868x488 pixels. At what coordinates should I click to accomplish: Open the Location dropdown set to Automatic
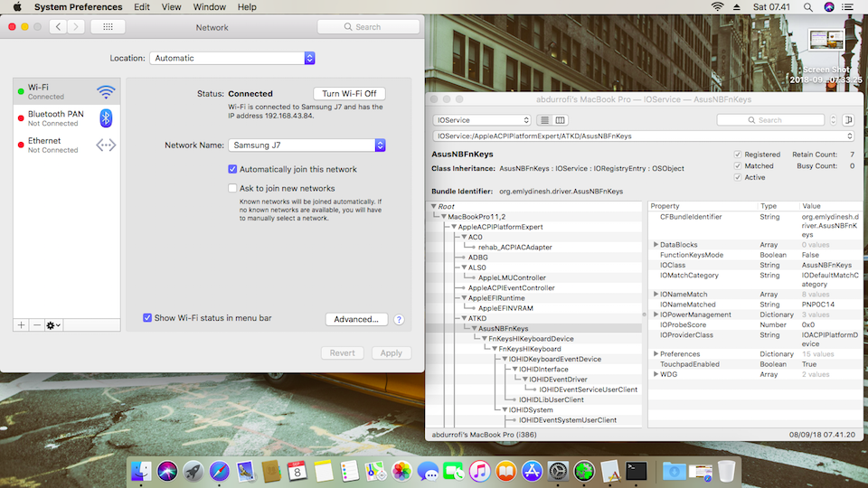[232, 58]
